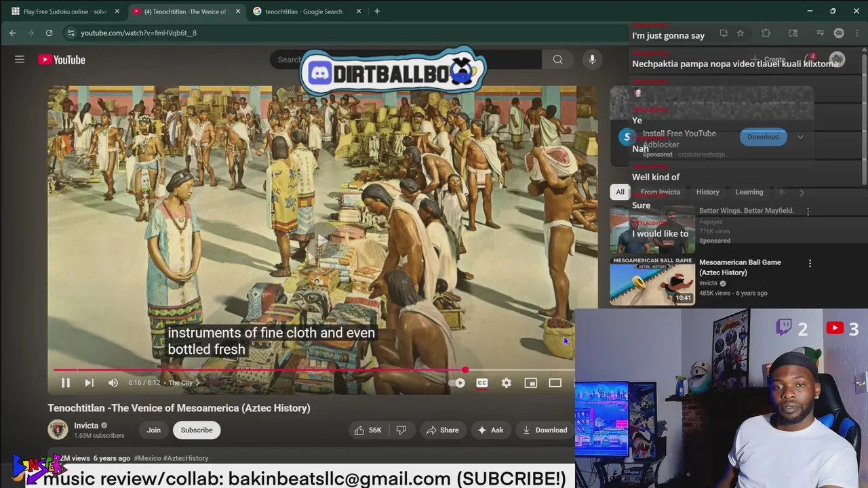The width and height of the screenshot is (868, 488).
Task: Toggle the autoplay switch in player controls
Action: click(457, 383)
